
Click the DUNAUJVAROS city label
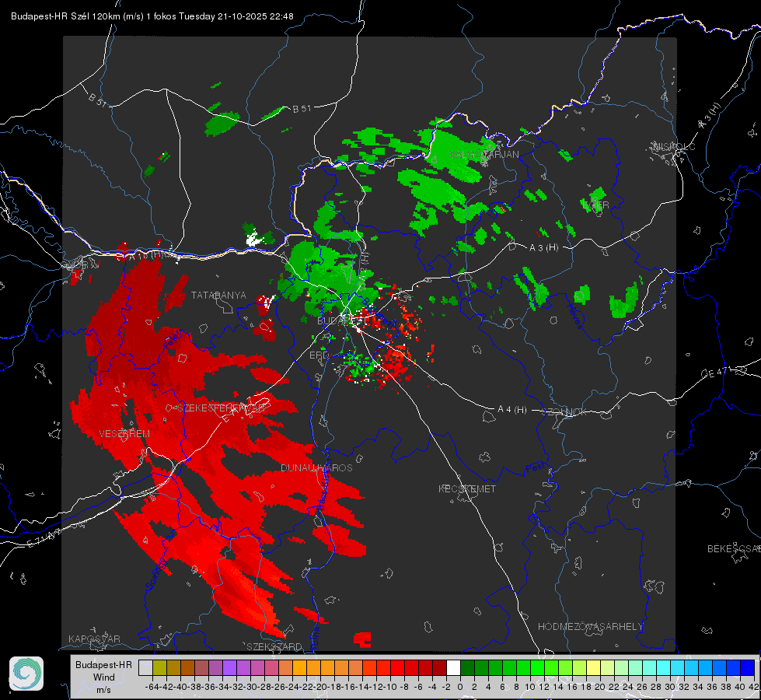click(316, 467)
